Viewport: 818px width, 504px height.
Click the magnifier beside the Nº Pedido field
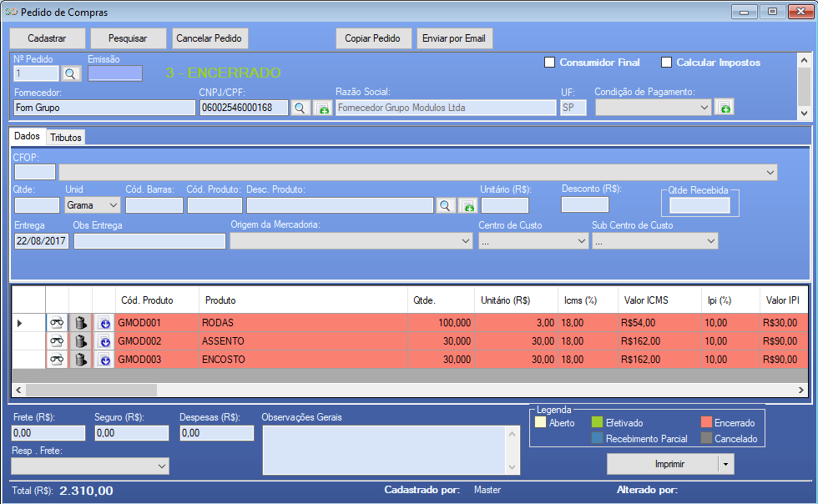point(71,73)
